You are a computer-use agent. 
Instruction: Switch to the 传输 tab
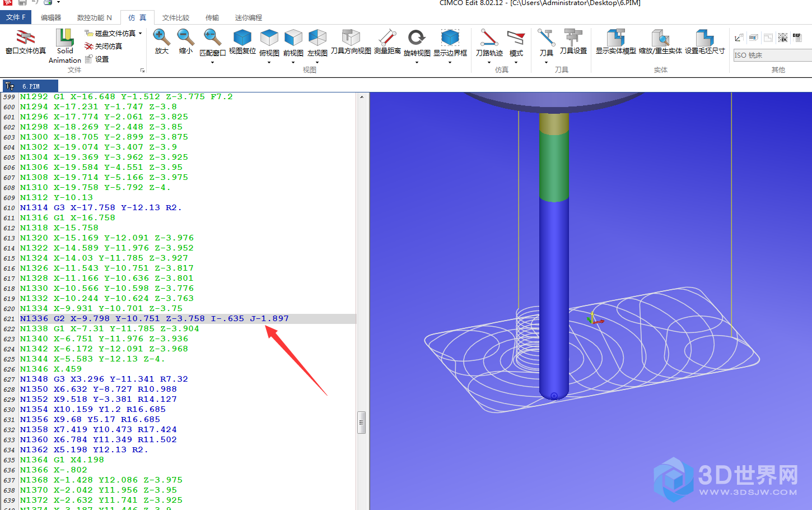[212, 17]
